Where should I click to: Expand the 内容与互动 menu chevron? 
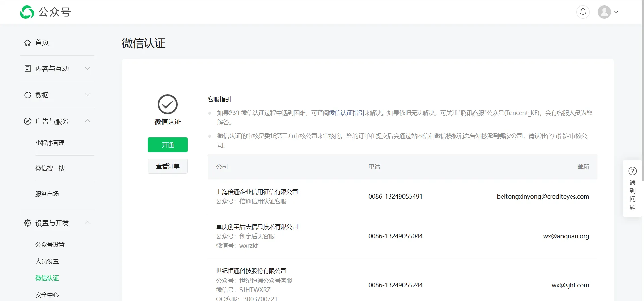click(88, 69)
